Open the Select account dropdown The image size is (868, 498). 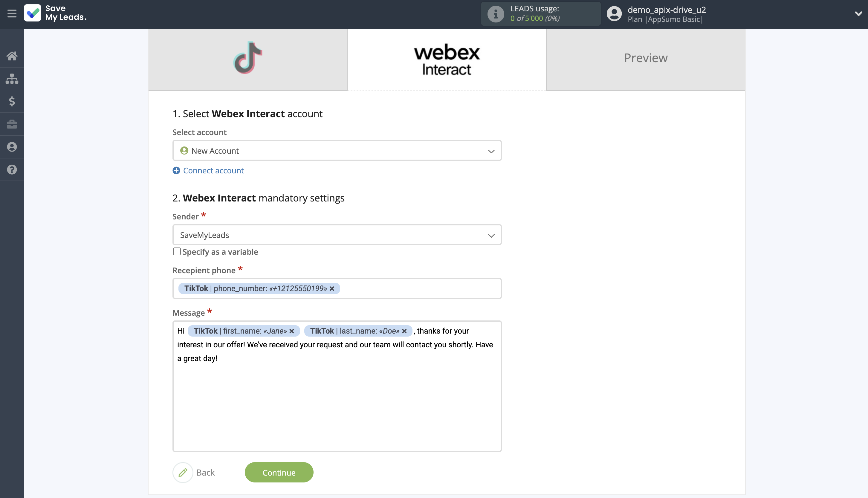pyautogui.click(x=337, y=150)
